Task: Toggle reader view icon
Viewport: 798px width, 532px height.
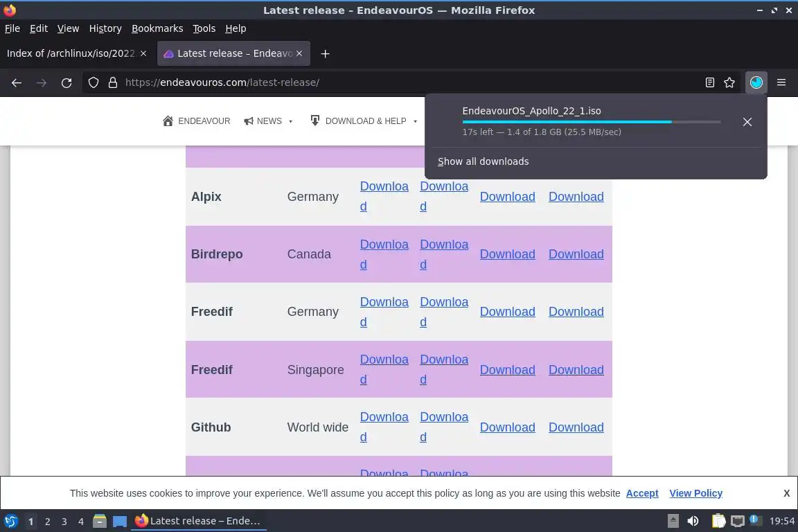Action: coord(709,82)
